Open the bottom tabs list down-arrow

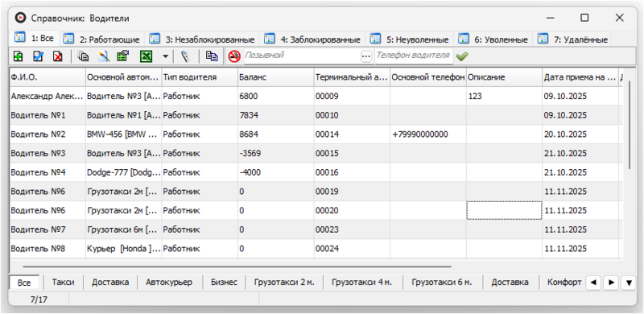pyautogui.click(x=629, y=283)
